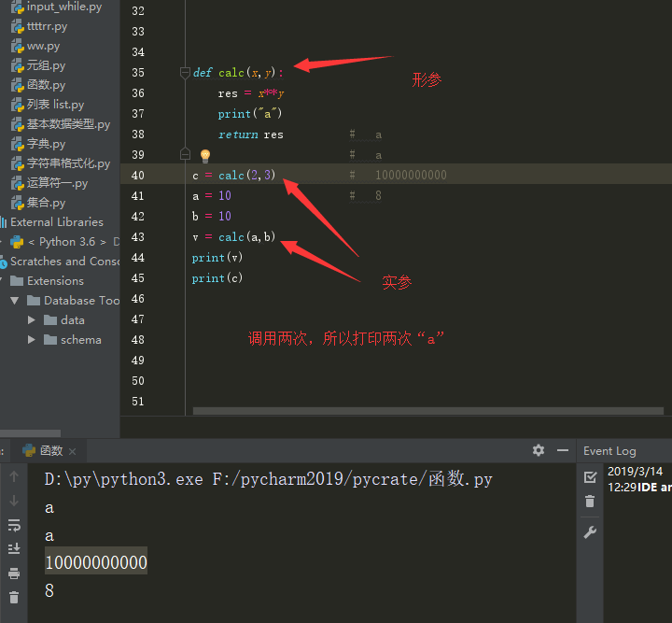
Task: Click on 'return res' code line
Action: (251, 135)
